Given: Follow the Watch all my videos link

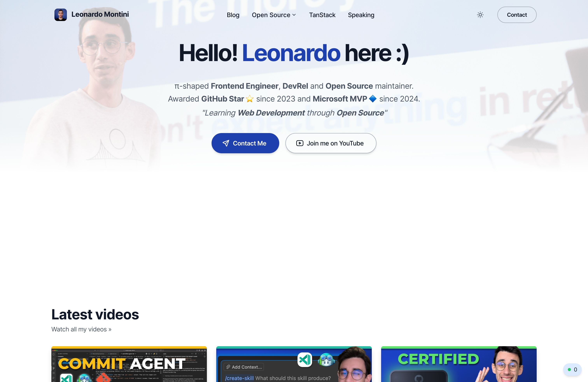Looking at the screenshot, I should (x=81, y=329).
